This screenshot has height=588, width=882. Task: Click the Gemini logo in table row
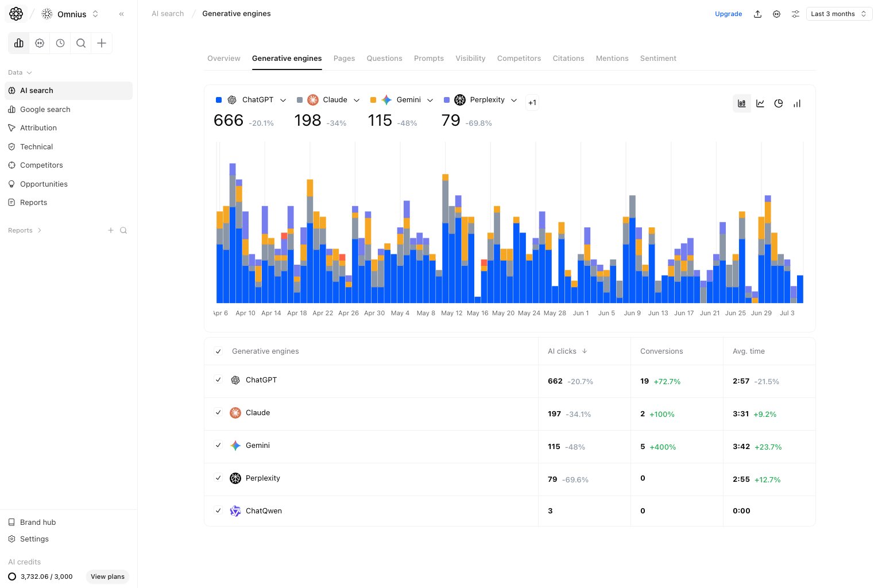coord(235,446)
